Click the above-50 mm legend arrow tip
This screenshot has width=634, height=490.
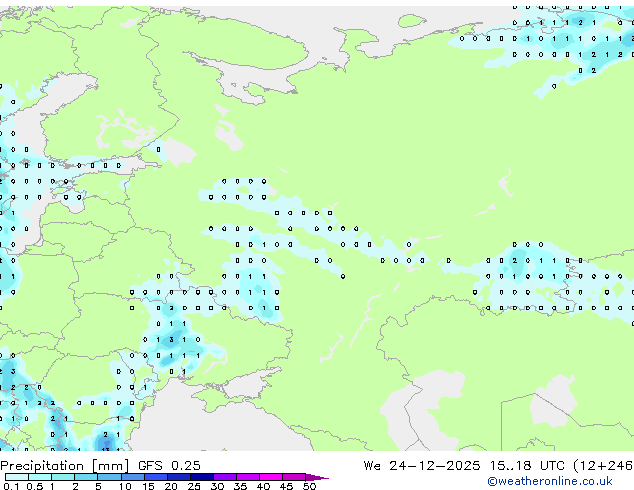pos(317,477)
